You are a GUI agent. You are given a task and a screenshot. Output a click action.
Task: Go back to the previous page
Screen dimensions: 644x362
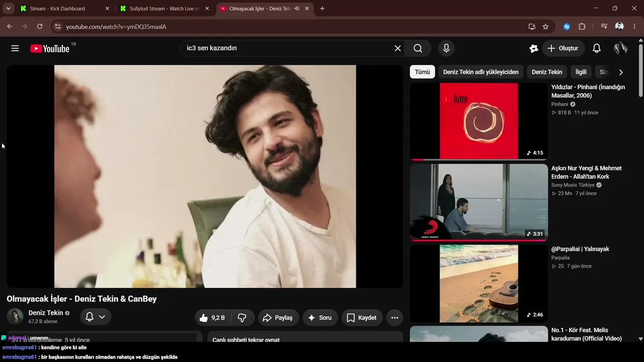(10, 27)
